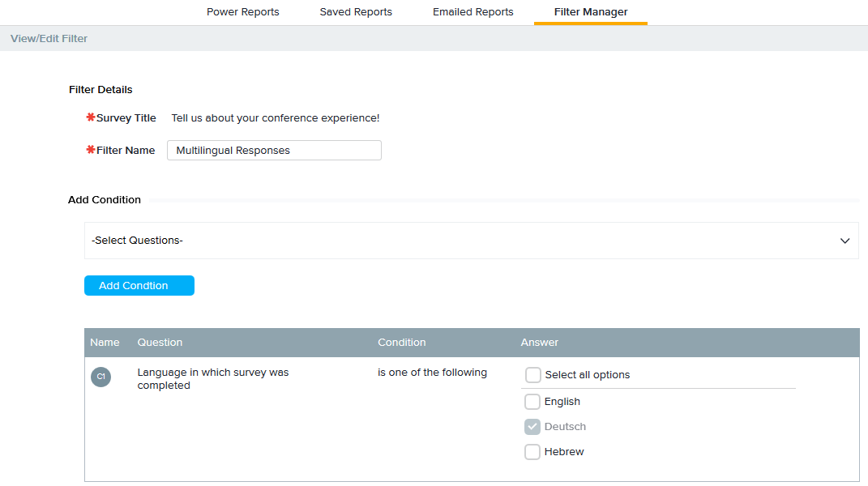
Task: Check the Select all options checkbox
Action: tap(532, 375)
